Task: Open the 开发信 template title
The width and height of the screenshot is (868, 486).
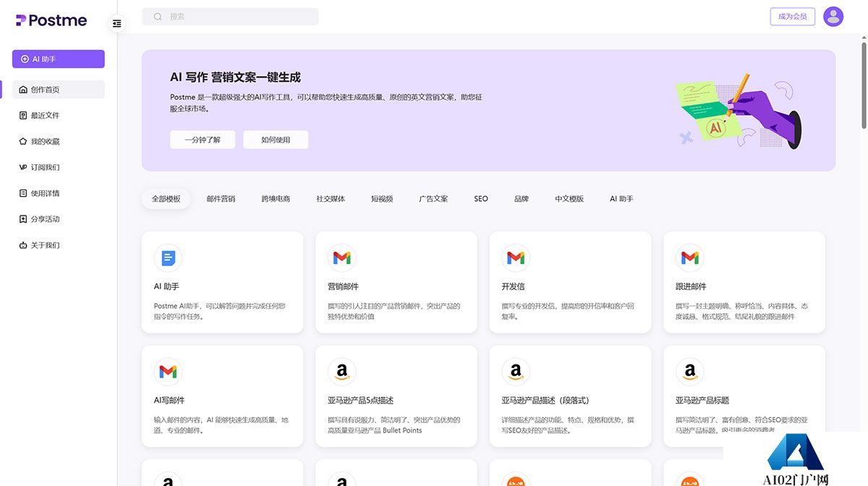Action: pos(513,286)
